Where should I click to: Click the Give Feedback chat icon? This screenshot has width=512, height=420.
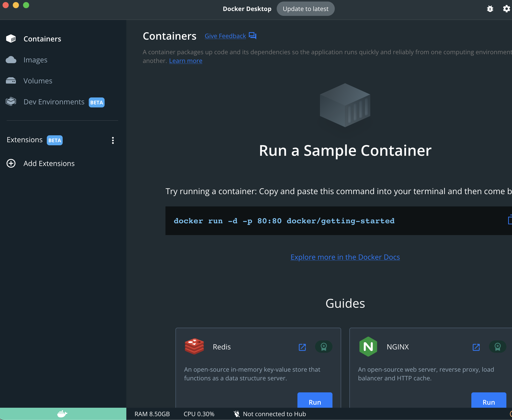(252, 36)
